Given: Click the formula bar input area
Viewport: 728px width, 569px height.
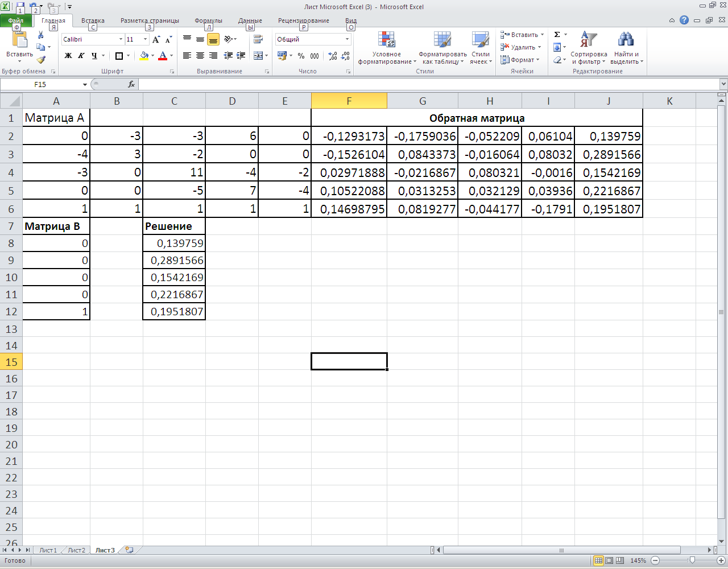Looking at the screenshot, I should (x=429, y=84).
